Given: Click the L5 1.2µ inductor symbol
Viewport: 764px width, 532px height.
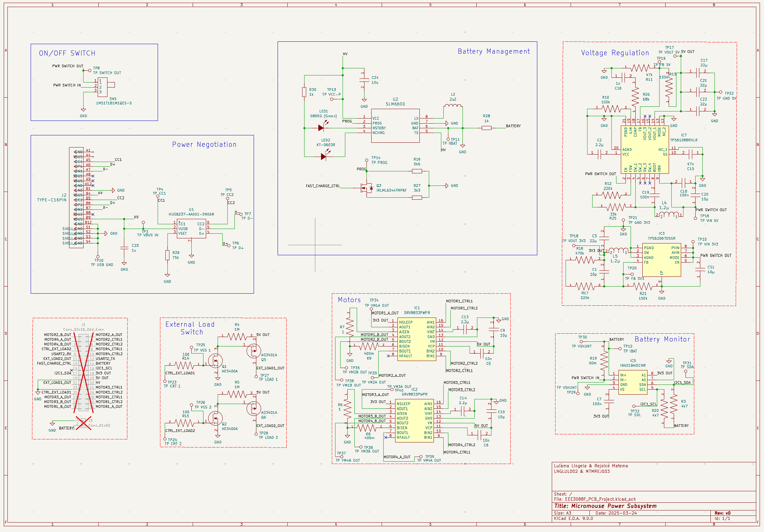Looking at the screenshot, I should [618, 250].
